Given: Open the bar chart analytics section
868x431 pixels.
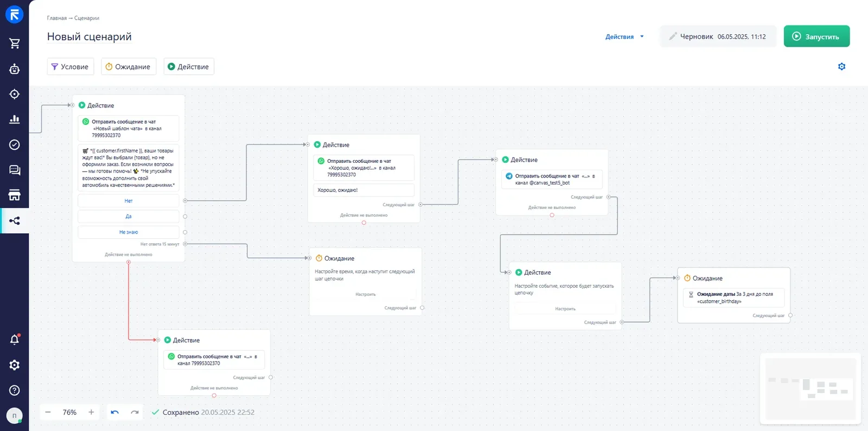Looking at the screenshot, I should pos(15,119).
